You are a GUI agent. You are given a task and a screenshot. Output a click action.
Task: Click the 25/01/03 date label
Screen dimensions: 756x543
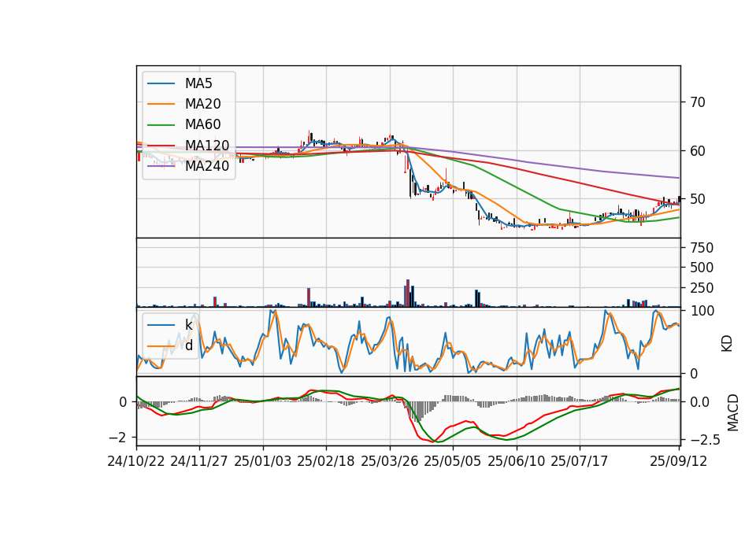263,461
